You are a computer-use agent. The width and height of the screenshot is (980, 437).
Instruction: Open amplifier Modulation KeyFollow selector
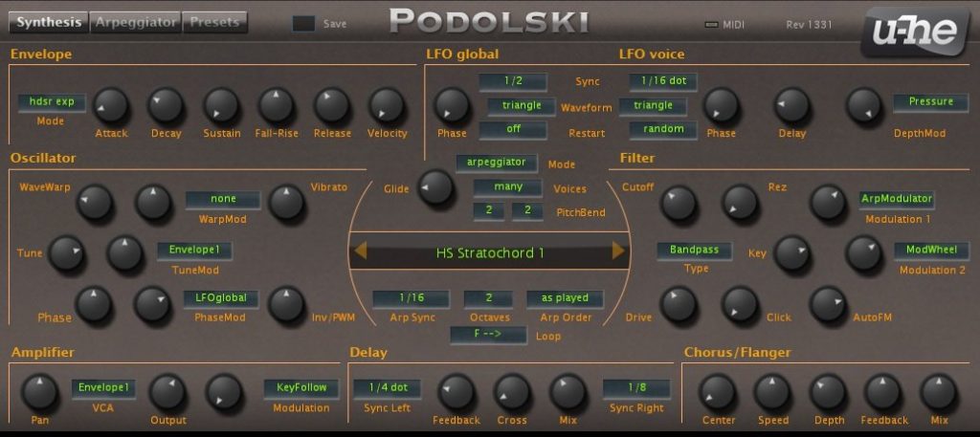pyautogui.click(x=301, y=388)
